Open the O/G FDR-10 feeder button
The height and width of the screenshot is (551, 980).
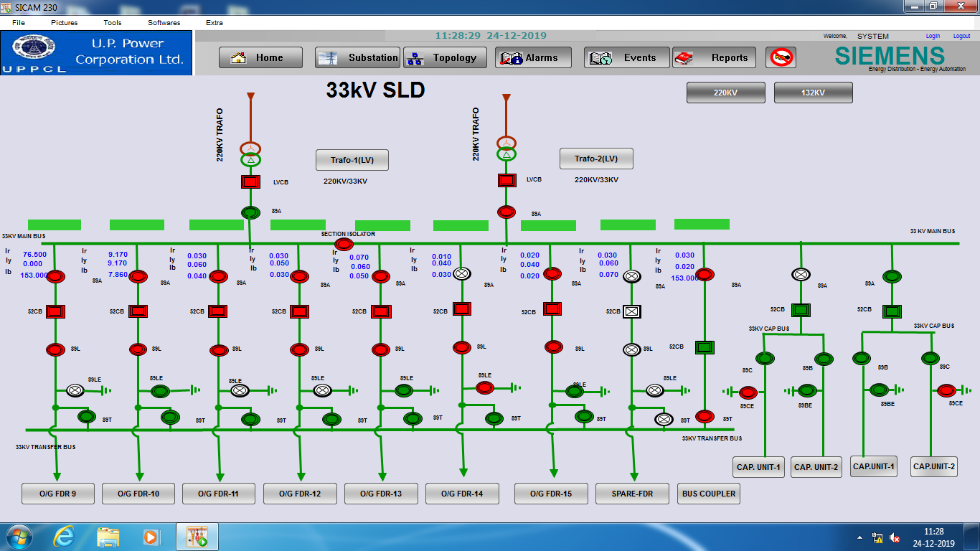pos(138,494)
